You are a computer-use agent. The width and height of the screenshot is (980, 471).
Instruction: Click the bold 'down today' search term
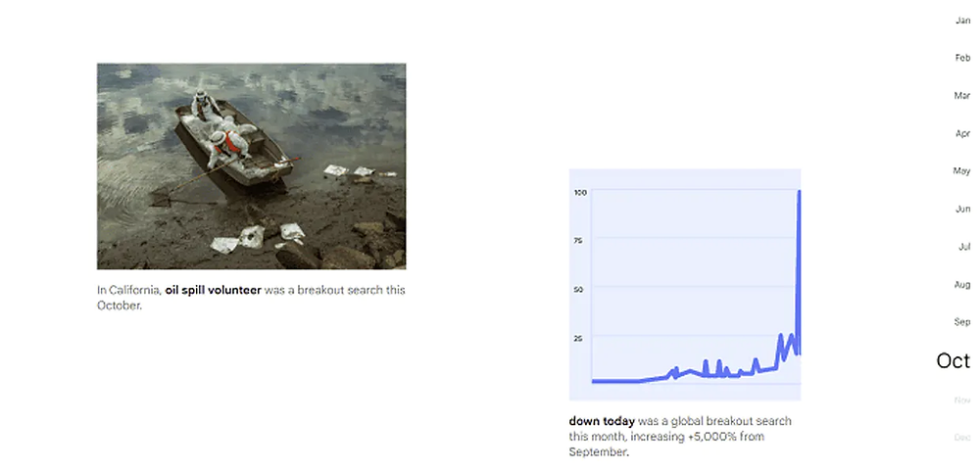602,422
